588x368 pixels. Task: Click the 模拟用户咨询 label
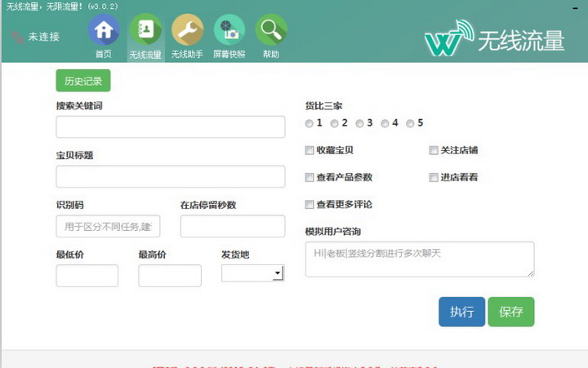pos(333,232)
